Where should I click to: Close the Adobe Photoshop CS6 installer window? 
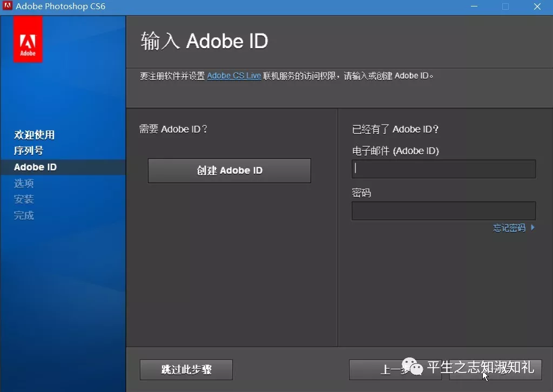537,6
